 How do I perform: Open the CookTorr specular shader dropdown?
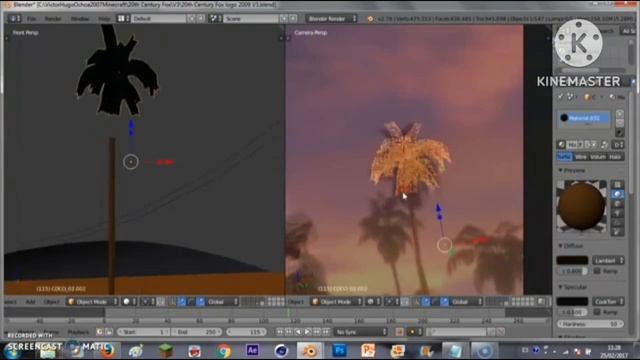pos(608,302)
